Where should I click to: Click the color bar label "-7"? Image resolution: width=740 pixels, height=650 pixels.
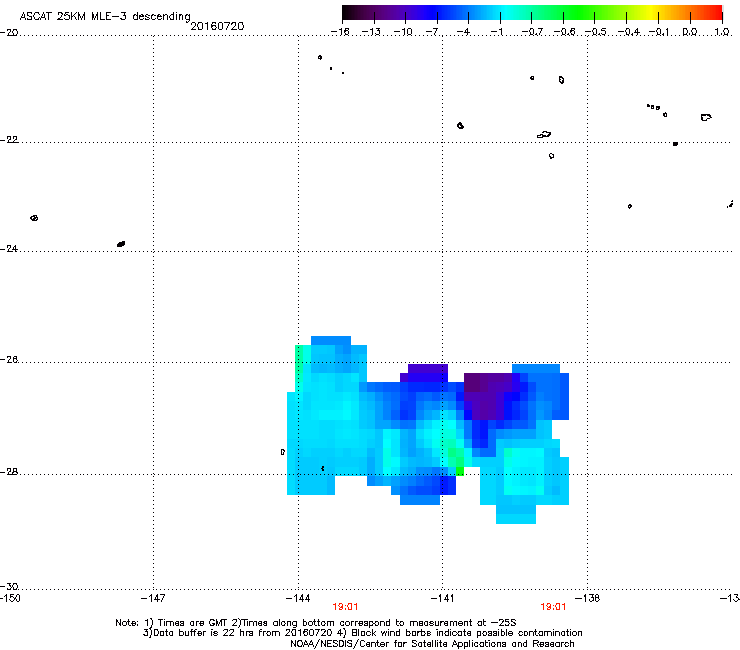[x=433, y=32]
